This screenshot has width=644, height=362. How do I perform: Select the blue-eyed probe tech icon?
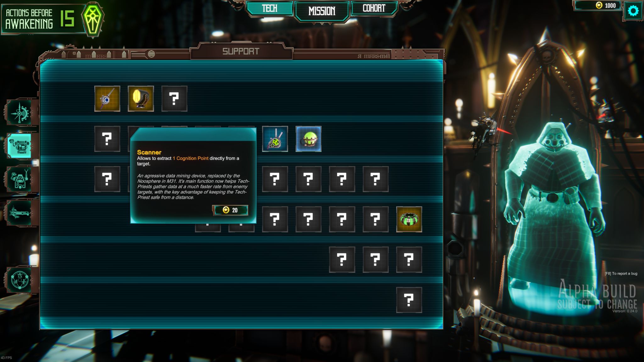pos(107,99)
